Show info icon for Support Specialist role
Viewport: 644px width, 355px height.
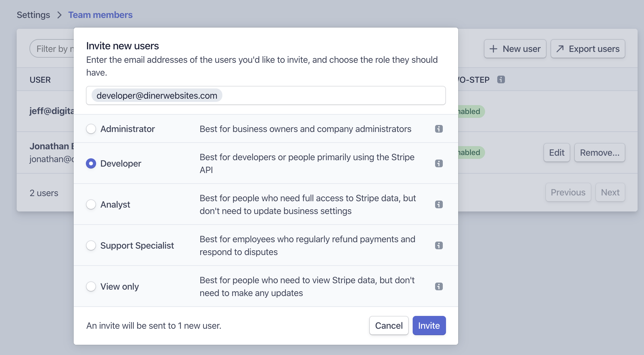439,245
